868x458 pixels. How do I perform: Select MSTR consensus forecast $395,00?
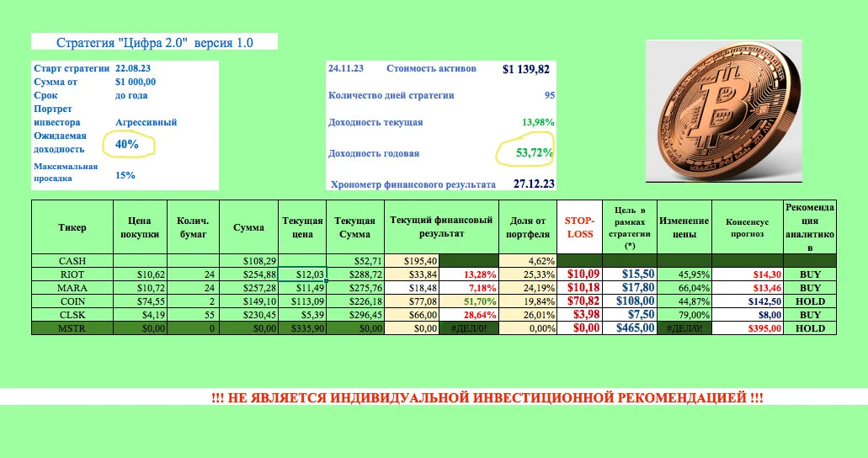[748, 328]
